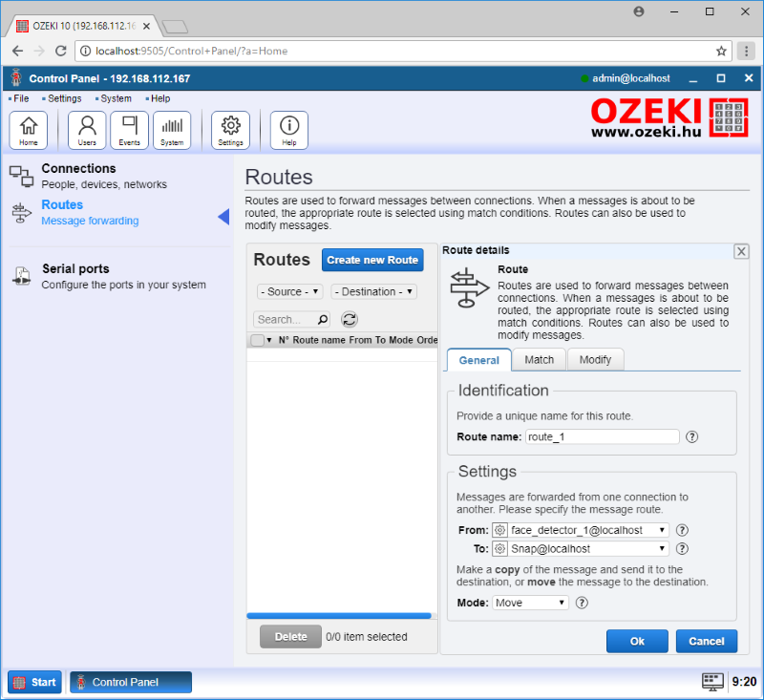764x700 pixels.
Task: Open the Source filter dropdown
Action: click(x=290, y=292)
